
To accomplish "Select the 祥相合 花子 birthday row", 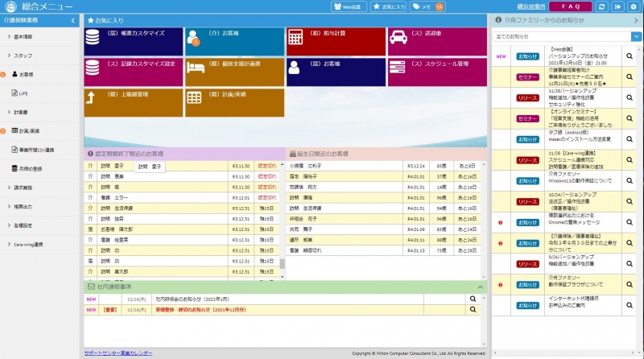I will click(x=383, y=218).
